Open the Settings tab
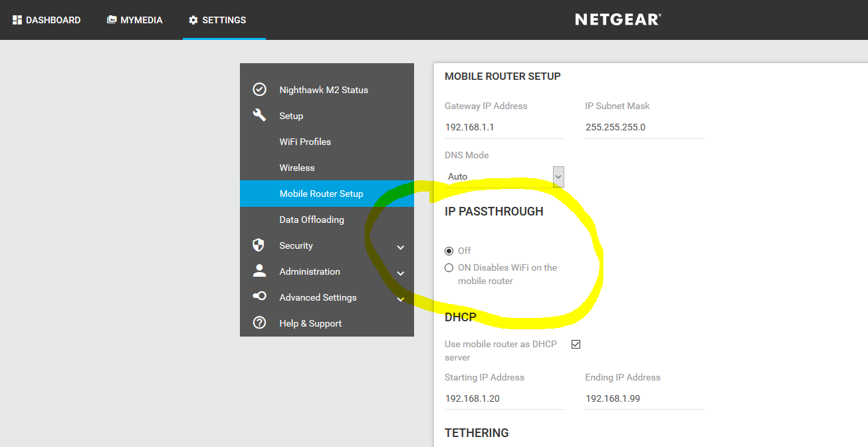 pos(217,20)
